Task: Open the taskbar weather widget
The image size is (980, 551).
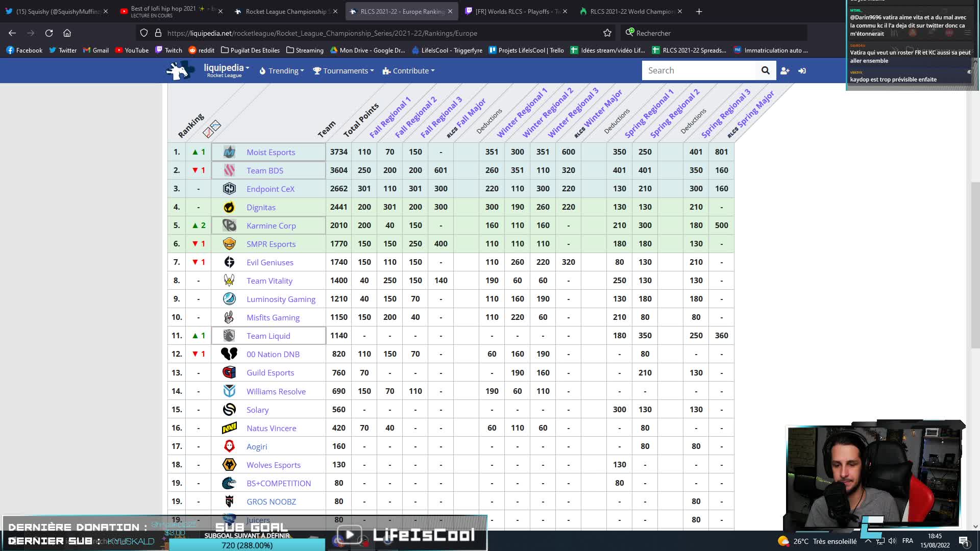Action: tap(817, 541)
